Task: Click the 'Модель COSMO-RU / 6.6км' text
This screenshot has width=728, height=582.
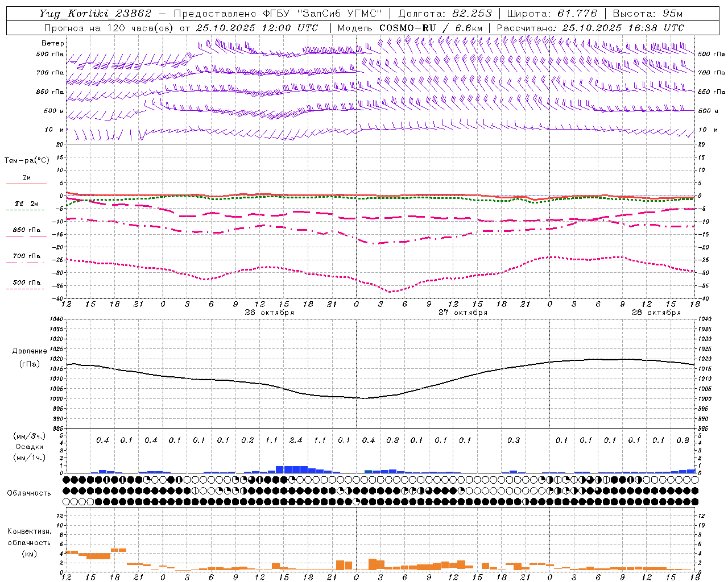Action: 410,28
